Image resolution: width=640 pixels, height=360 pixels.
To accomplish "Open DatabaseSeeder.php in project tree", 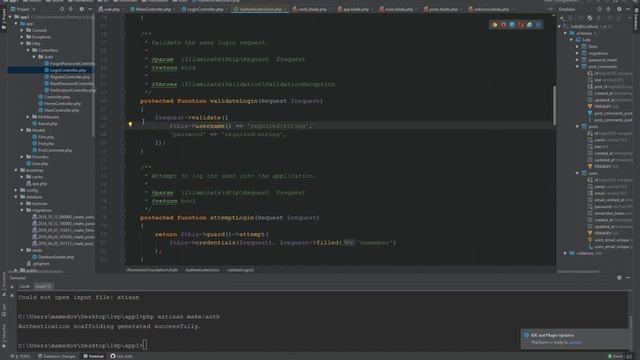I will [56, 257].
